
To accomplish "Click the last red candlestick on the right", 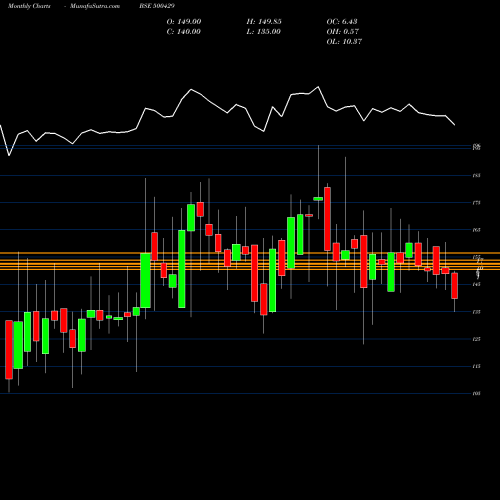I will pyautogui.click(x=454, y=286).
